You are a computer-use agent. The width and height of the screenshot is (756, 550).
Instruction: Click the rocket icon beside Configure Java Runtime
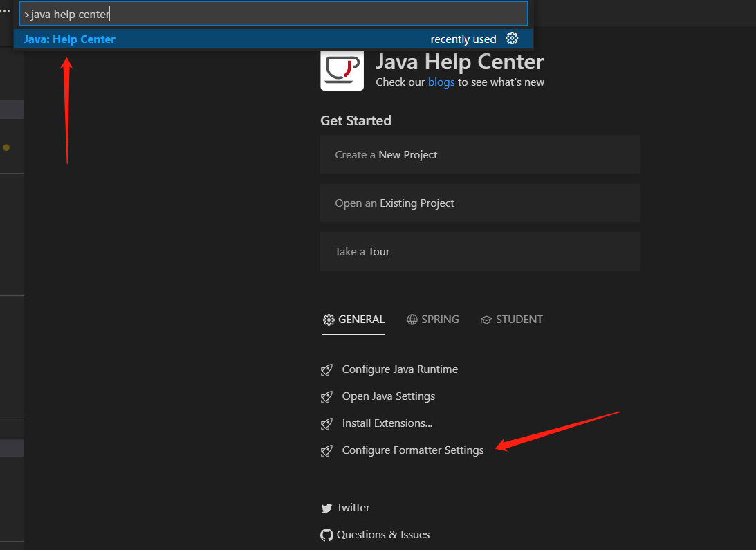click(x=326, y=369)
